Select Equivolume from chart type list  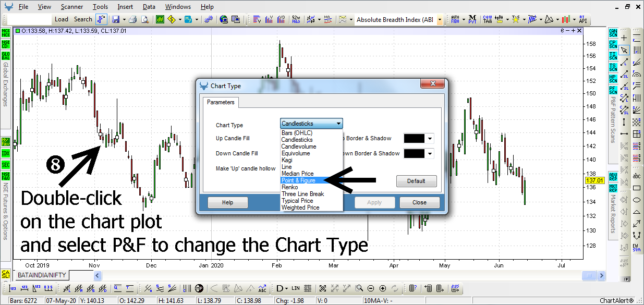[311, 153]
